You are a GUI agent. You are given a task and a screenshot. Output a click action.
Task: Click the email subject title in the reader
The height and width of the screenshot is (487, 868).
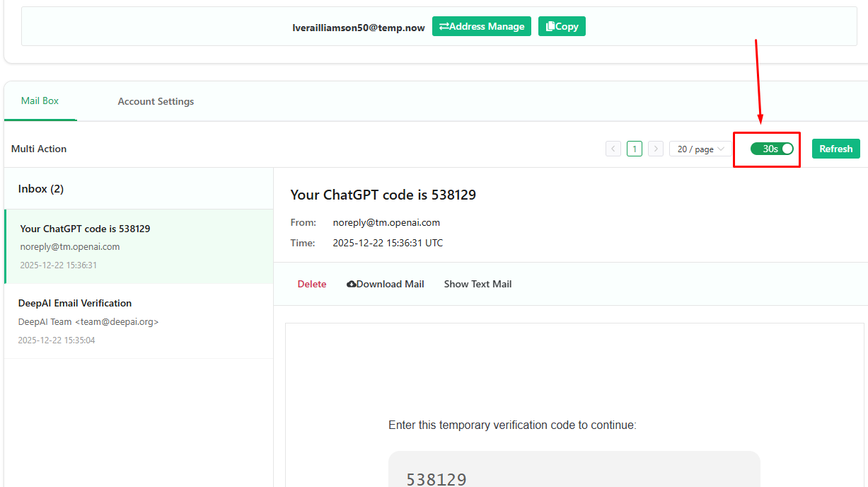pos(383,195)
